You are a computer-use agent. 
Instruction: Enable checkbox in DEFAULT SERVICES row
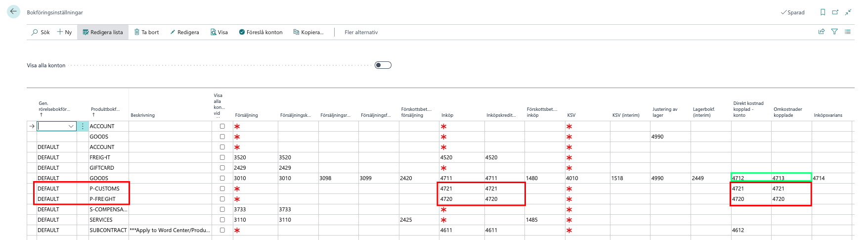pos(222,220)
